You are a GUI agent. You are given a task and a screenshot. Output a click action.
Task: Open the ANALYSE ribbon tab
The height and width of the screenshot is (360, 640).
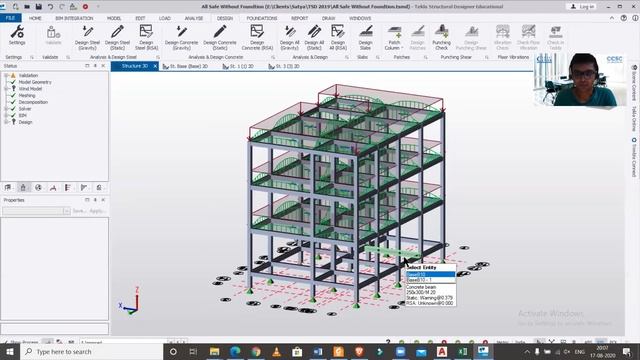tap(193, 18)
